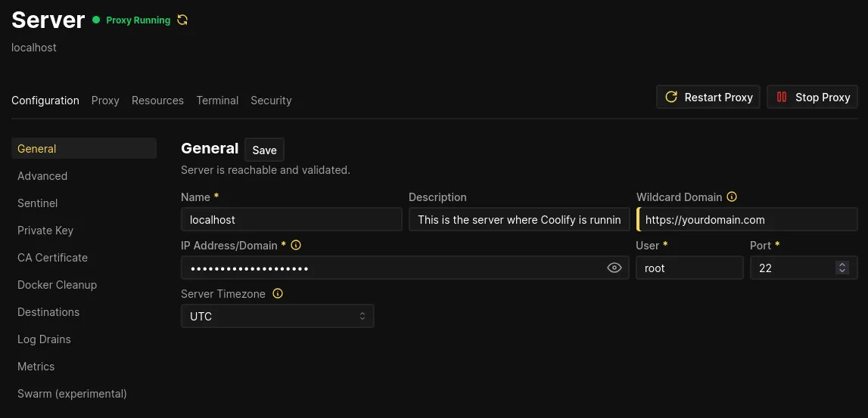Open the Resources tab
Screen dimensions: 868x418
[x=157, y=100]
